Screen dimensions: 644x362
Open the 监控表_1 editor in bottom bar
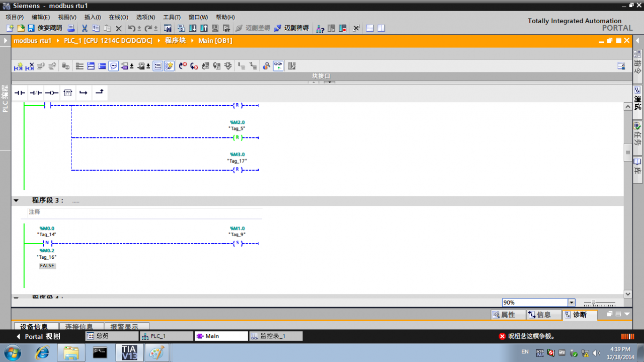(276, 336)
